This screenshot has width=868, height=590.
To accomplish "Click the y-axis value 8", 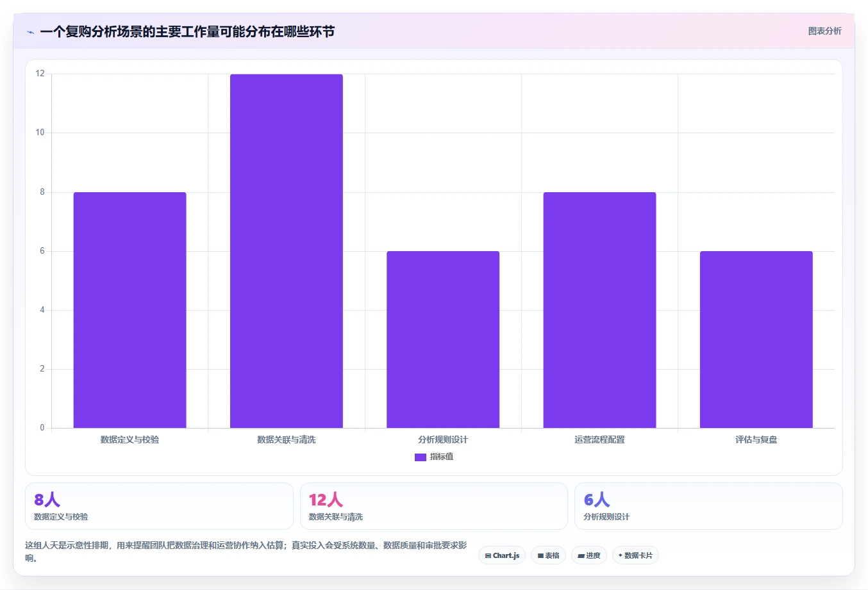I will click(42, 192).
